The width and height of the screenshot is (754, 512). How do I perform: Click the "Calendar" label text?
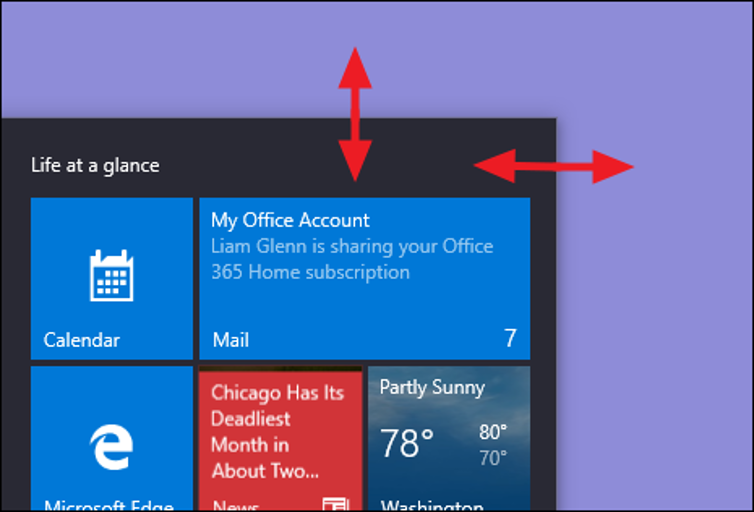(82, 340)
